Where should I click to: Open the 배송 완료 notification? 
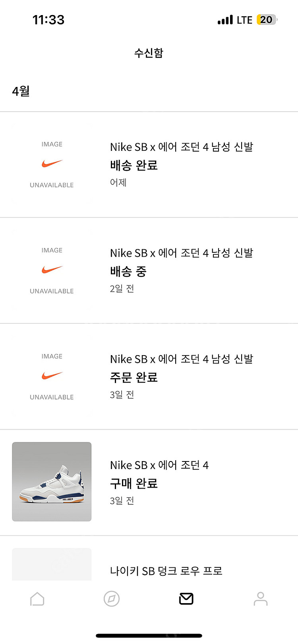pyautogui.click(x=149, y=165)
